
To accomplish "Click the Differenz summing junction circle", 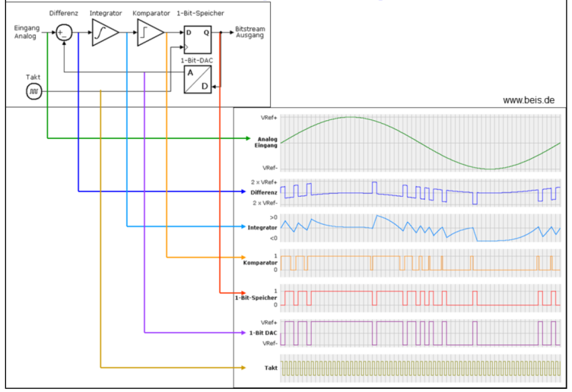I will 65,33.
